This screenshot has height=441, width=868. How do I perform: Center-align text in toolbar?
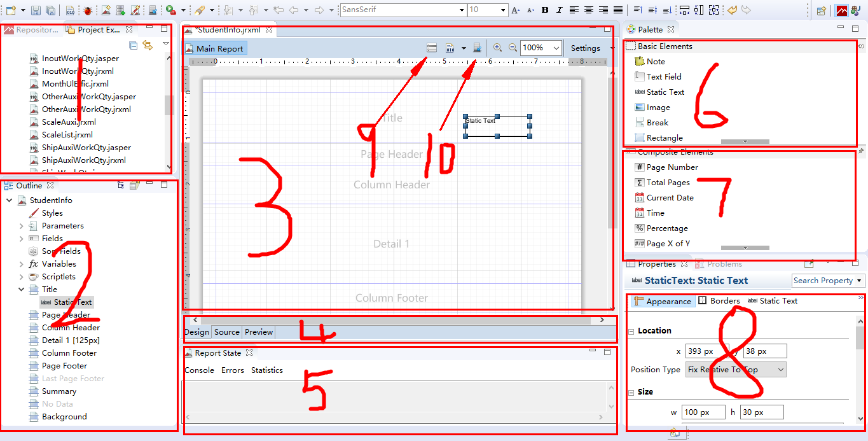[589, 10]
